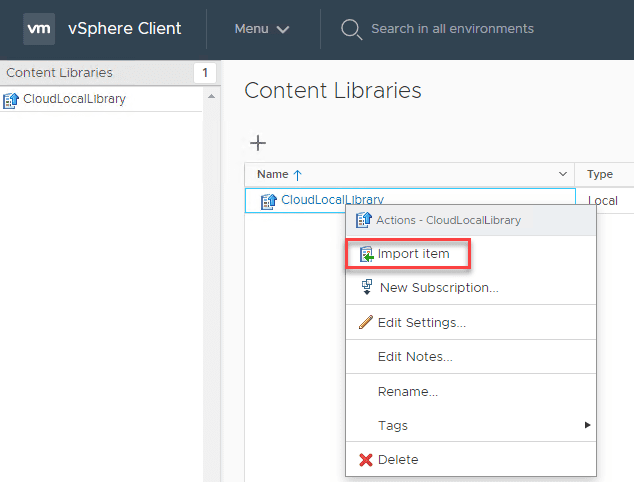Select Edit Notes from context menu

(x=415, y=357)
